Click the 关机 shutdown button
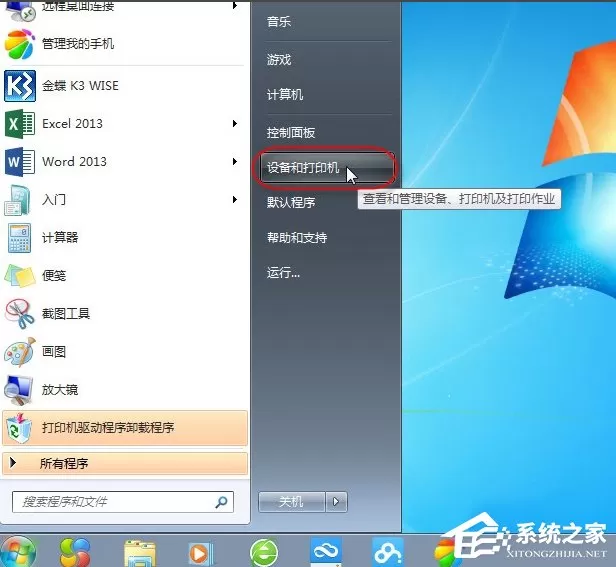 pyautogui.click(x=292, y=502)
